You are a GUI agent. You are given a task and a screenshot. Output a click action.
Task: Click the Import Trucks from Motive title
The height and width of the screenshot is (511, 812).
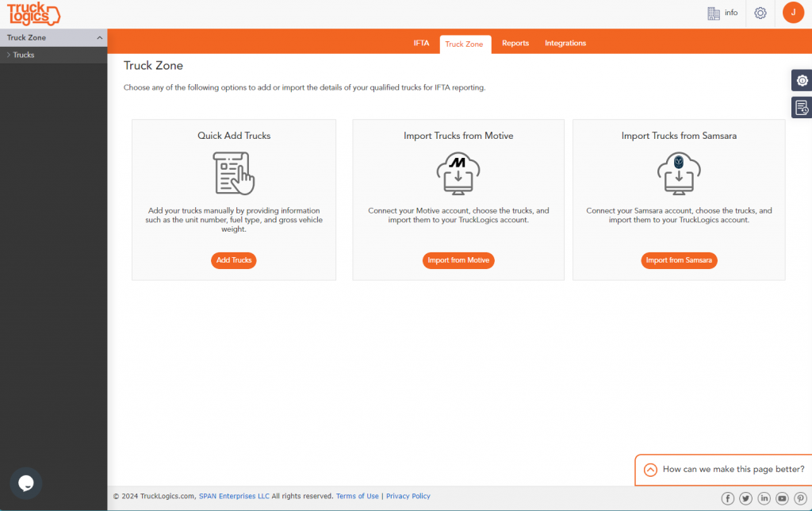tap(458, 136)
